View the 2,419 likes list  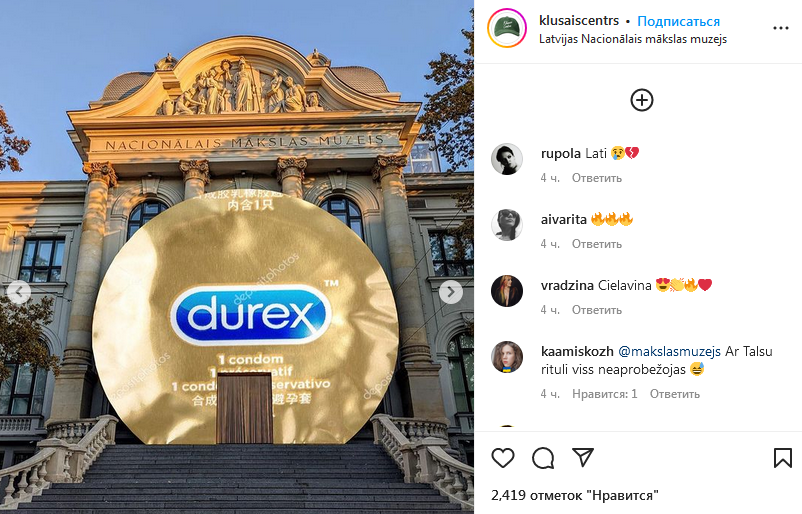coord(574,495)
